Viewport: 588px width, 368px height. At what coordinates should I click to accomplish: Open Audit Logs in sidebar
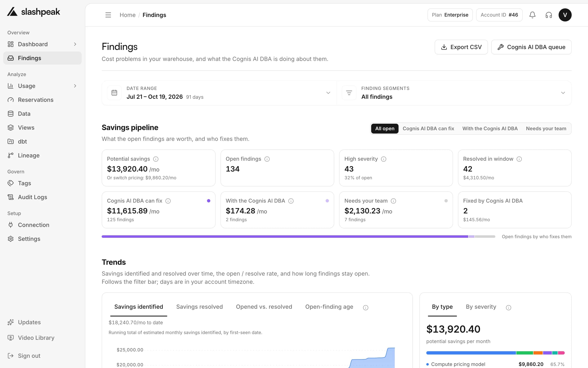42,197
